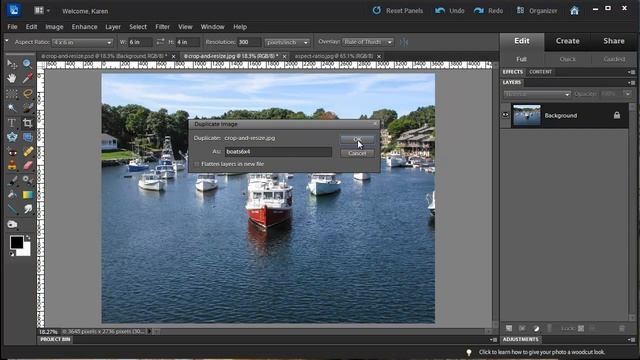The width and height of the screenshot is (640, 360).
Task: Select the Type tool
Action: point(12,123)
